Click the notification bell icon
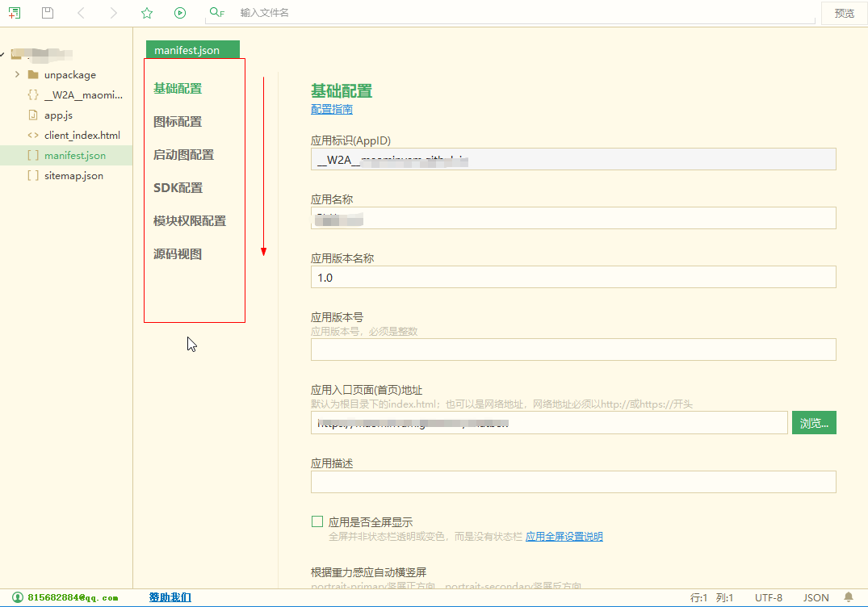The height and width of the screenshot is (607, 868). point(849,597)
